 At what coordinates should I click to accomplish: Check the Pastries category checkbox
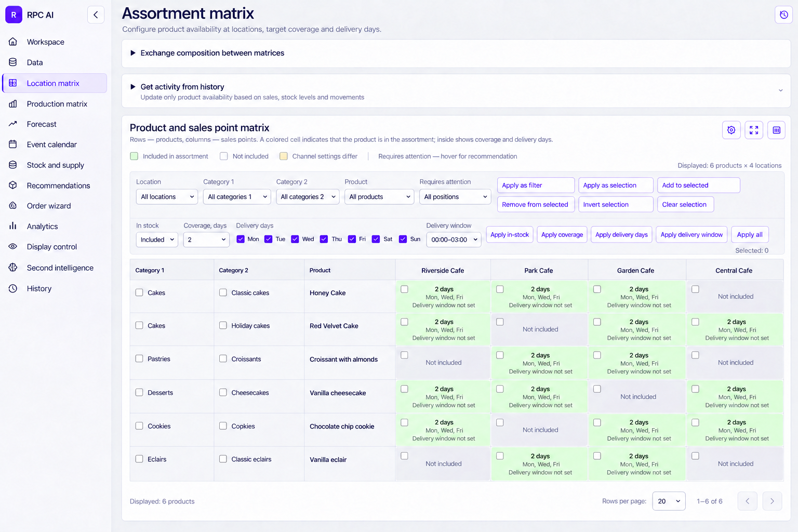(x=139, y=358)
